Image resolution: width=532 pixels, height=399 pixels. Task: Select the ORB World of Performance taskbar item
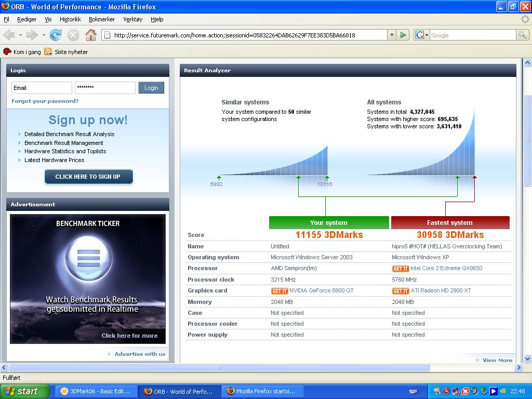point(179,391)
